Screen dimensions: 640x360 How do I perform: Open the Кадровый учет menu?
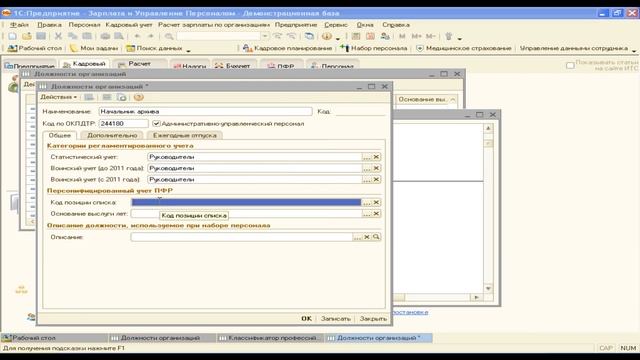click(x=129, y=25)
